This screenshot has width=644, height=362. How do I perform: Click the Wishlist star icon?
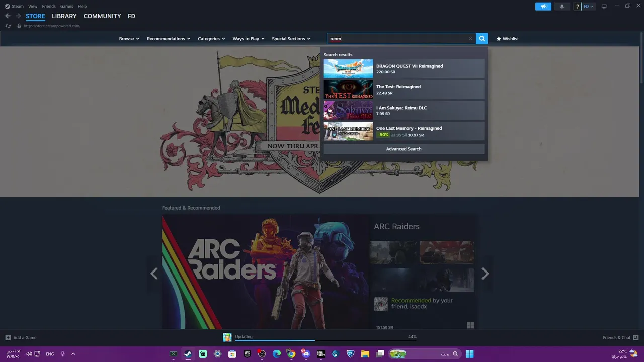pyautogui.click(x=499, y=39)
